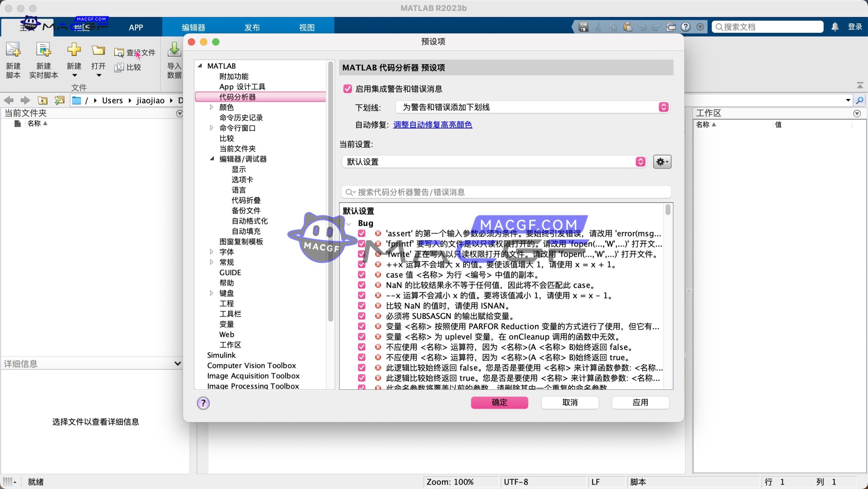Screen dimensions: 868x489
Task: Open the 下划线 underline options dropdown
Action: [663, 107]
